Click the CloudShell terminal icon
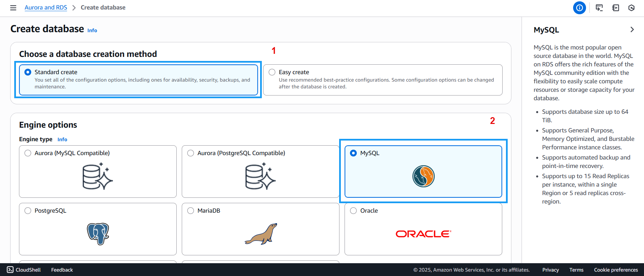 click(10, 270)
